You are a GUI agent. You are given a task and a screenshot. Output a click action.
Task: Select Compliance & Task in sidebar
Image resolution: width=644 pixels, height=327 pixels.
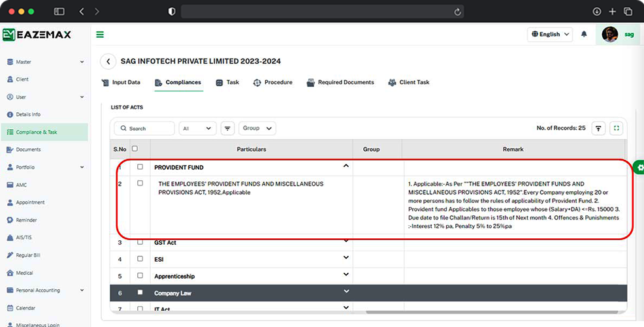(x=44, y=132)
